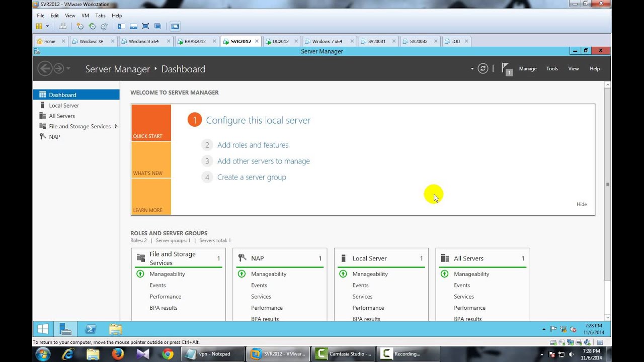644x362 pixels.
Task: Click the guest Start button
Action: (43, 329)
